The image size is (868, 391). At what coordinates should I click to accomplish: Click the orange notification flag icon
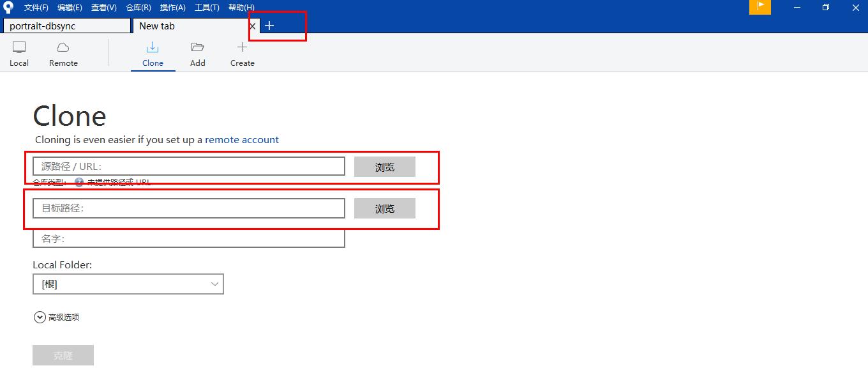point(760,7)
